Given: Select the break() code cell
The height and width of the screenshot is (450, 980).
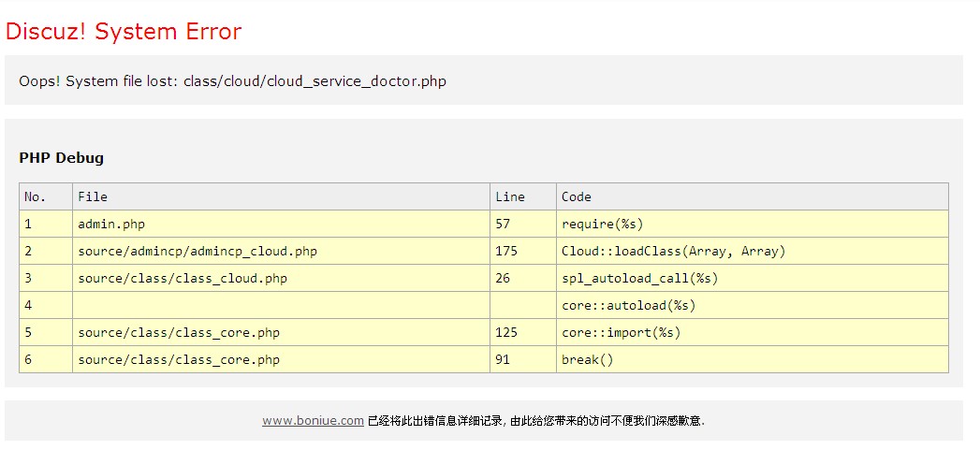Looking at the screenshot, I should (753, 359).
